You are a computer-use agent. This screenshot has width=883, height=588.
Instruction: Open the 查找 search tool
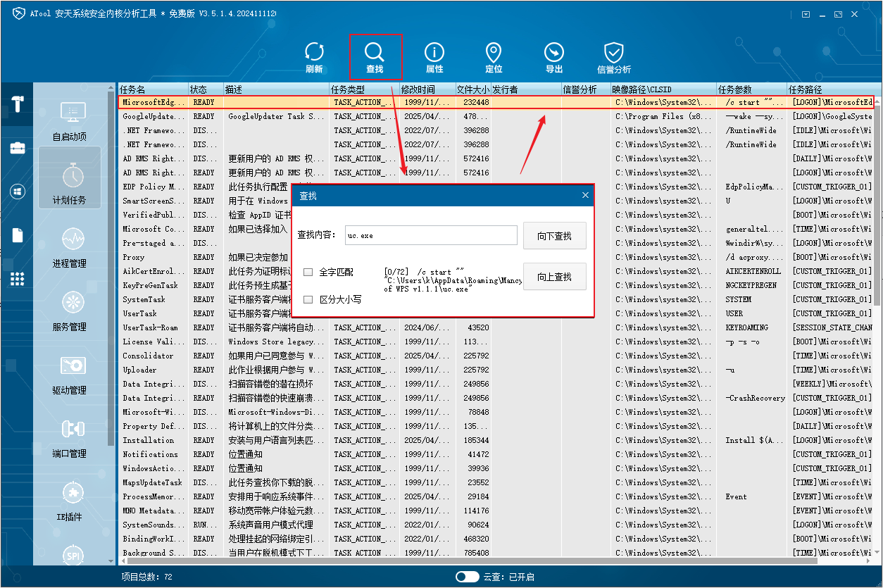pyautogui.click(x=375, y=58)
